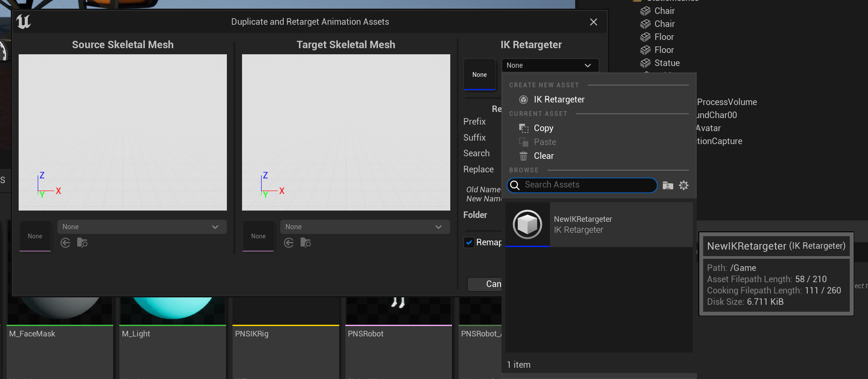868x379 pixels.
Task: Click the Copy icon in Current Asset
Action: [524, 128]
